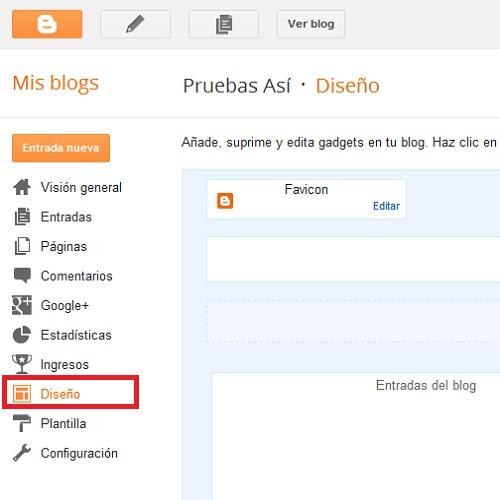The height and width of the screenshot is (500, 500).
Task: Click the orange Diseño page heading
Action: (x=348, y=86)
